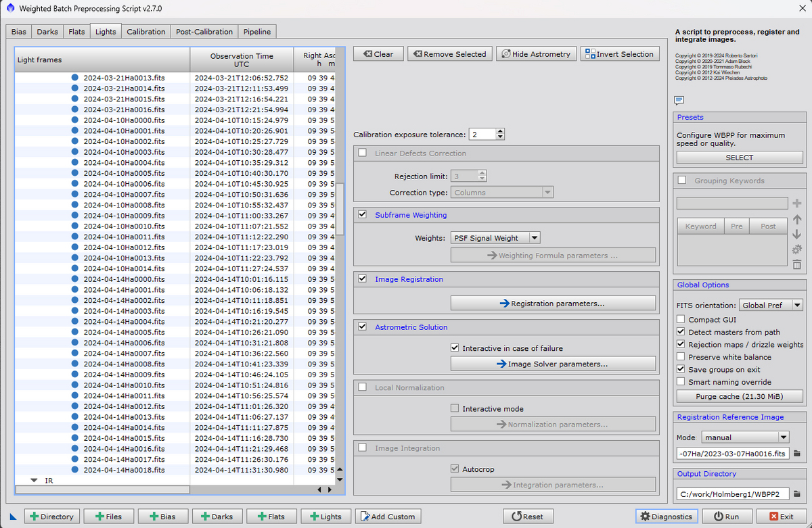Viewport: 812px width, 528px height.
Task: Open folder browser for reference image
Action: [x=796, y=453]
